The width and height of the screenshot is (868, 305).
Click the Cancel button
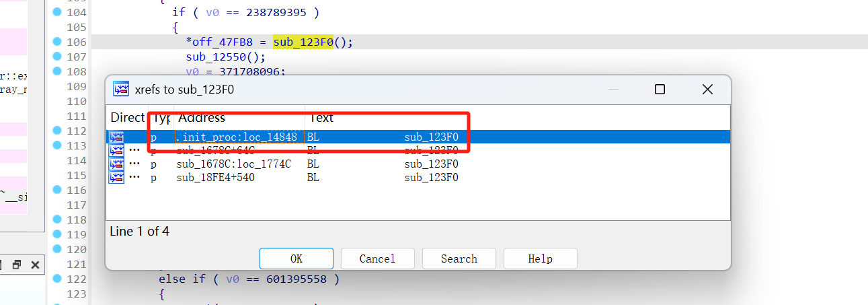point(377,259)
